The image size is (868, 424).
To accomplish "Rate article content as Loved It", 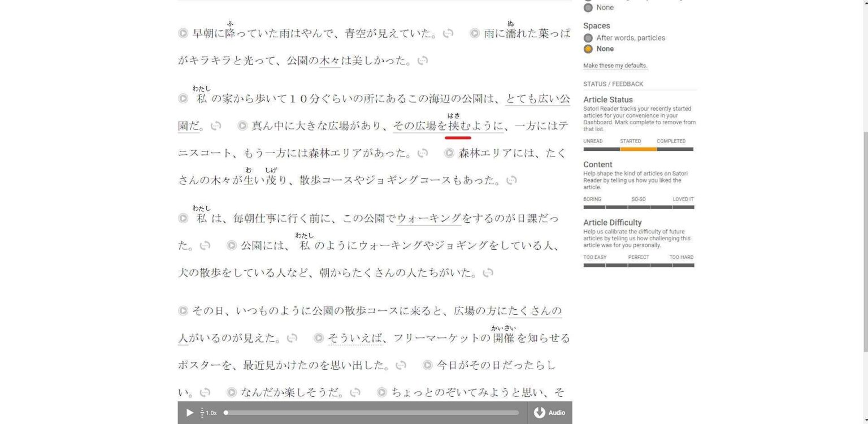I will click(683, 207).
